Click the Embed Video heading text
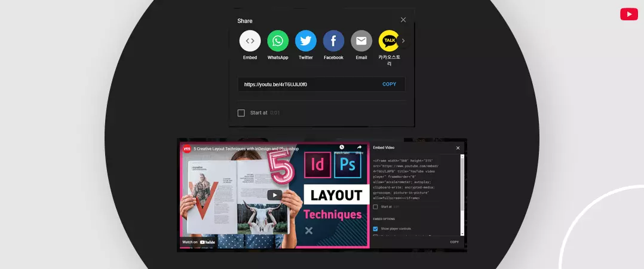 pyautogui.click(x=384, y=148)
